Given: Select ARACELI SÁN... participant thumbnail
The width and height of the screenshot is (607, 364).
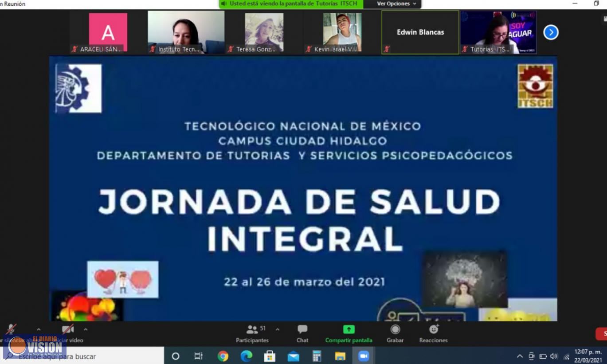Looking at the screenshot, I should (108, 32).
